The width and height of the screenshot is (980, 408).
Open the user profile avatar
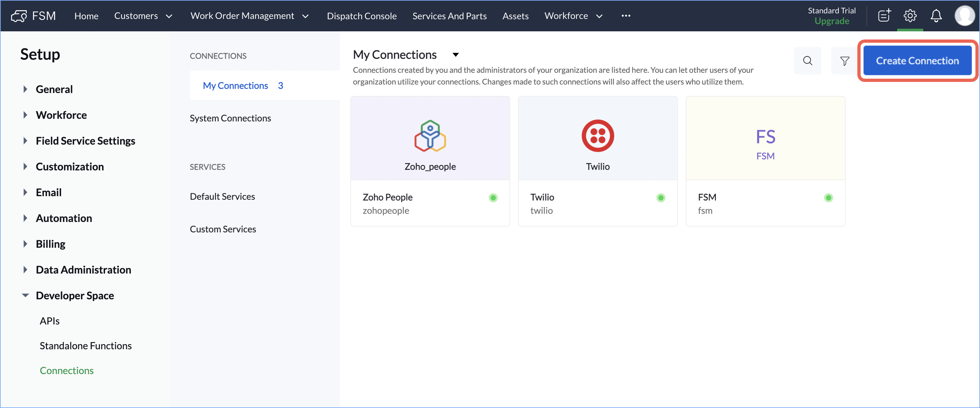coord(965,16)
